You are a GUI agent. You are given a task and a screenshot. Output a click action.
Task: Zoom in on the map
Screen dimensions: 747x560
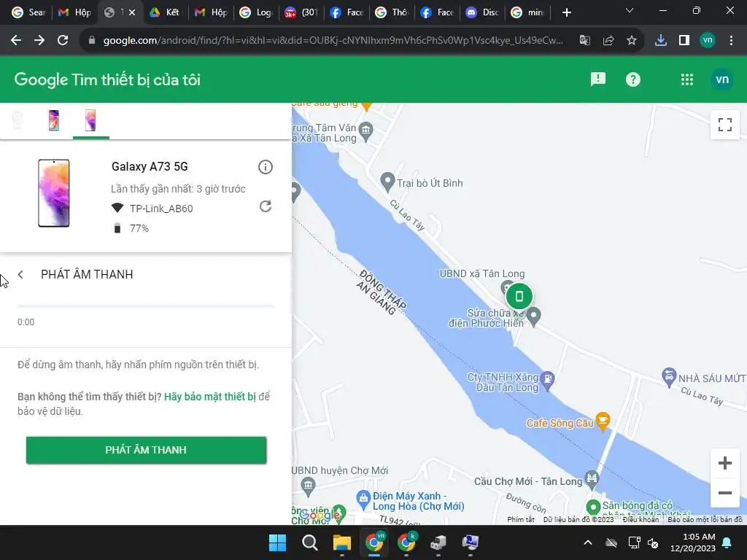[x=724, y=463]
